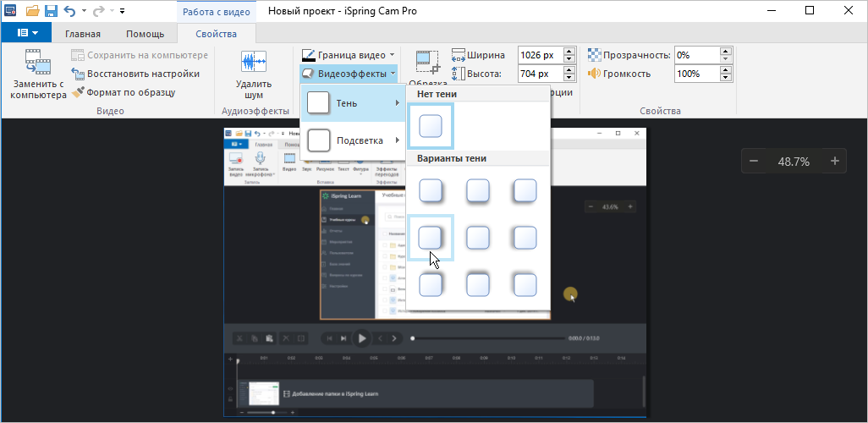Collapse the Видеоэффекты dropdown
This screenshot has width=868, height=423.
pyautogui.click(x=349, y=74)
